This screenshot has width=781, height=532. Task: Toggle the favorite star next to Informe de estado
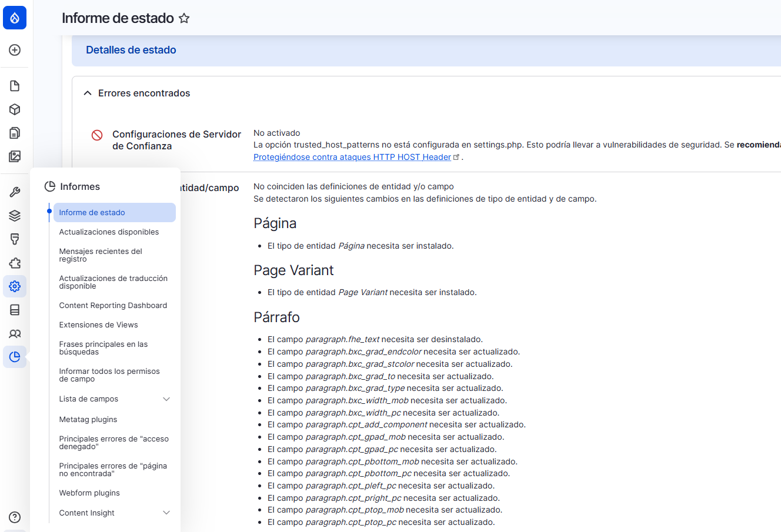tap(184, 18)
